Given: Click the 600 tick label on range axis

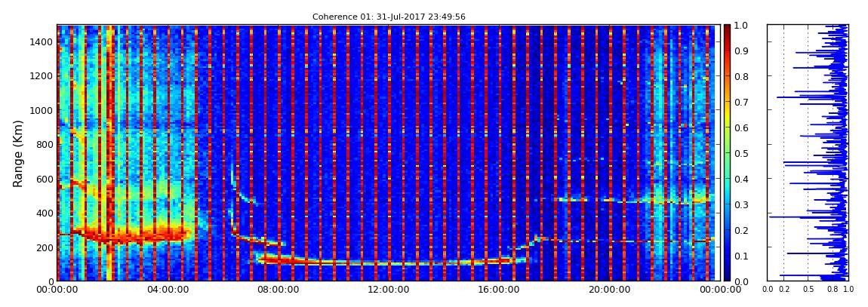Looking at the screenshot, I should (45, 179).
